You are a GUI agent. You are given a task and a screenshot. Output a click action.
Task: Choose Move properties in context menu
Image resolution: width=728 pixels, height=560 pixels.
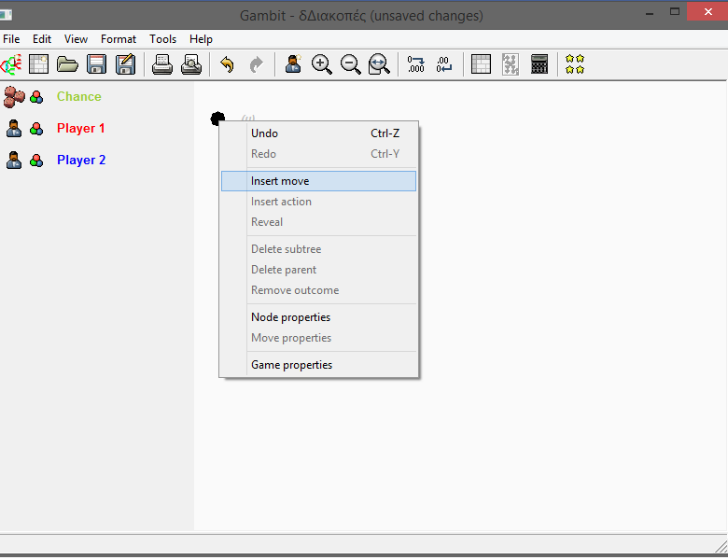[x=318, y=338]
